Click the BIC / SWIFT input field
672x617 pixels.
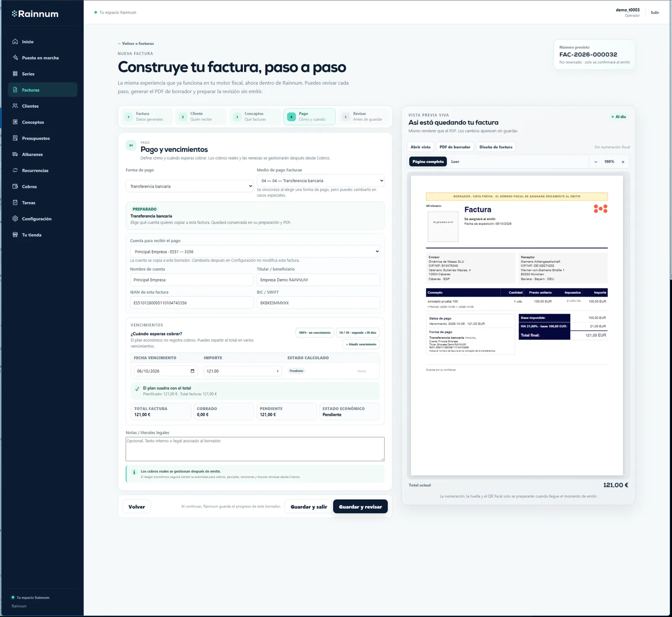pos(318,303)
